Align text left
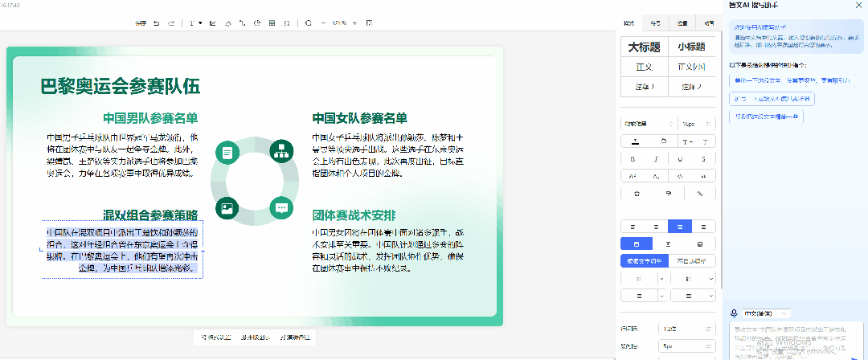868x360 pixels. pos(633,227)
